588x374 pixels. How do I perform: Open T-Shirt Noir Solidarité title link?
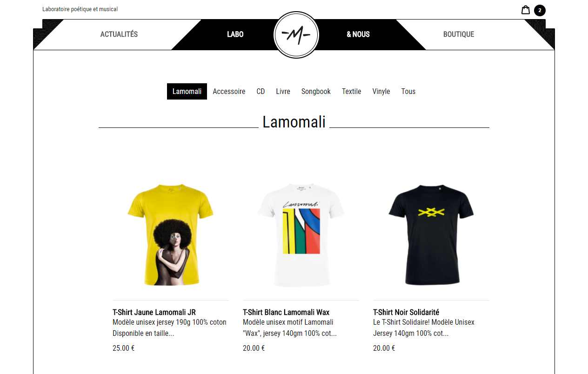tap(406, 312)
